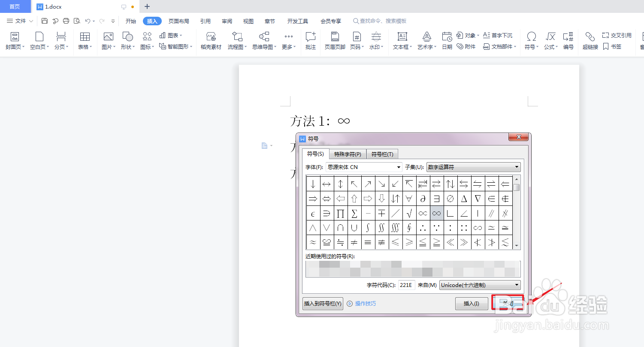Open the Shapes (形状) tool
Image resolution: width=644 pixels, height=347 pixels.
pos(127,41)
